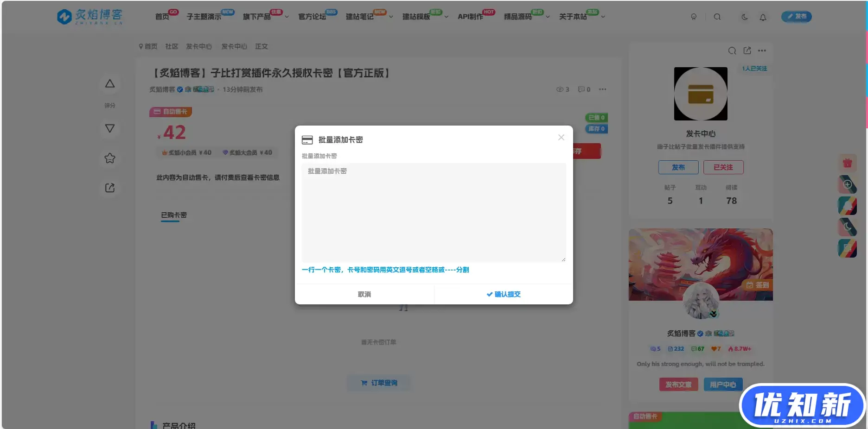Click the gift icon on the right edge
This screenshot has height=429, width=868.
click(x=848, y=163)
